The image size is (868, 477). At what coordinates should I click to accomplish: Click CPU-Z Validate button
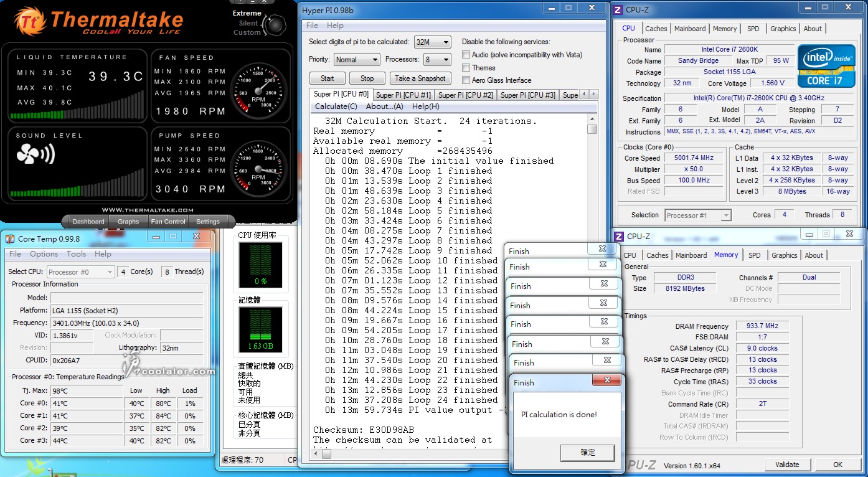787,465
